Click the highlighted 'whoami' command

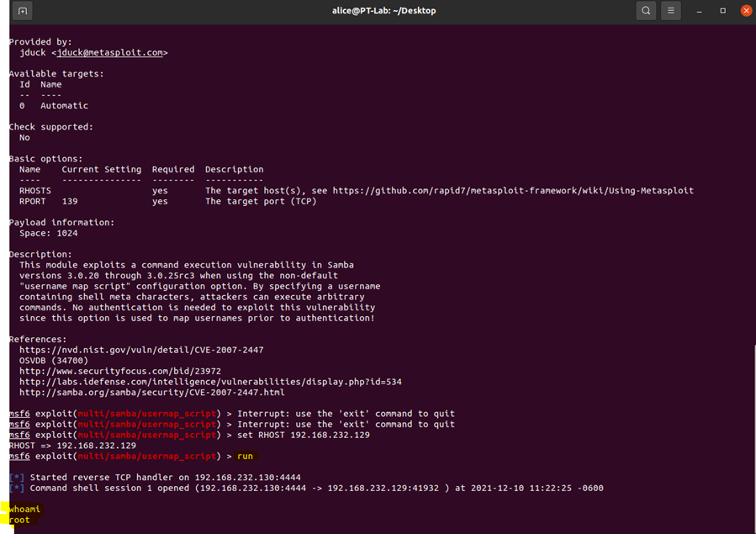[24, 509]
